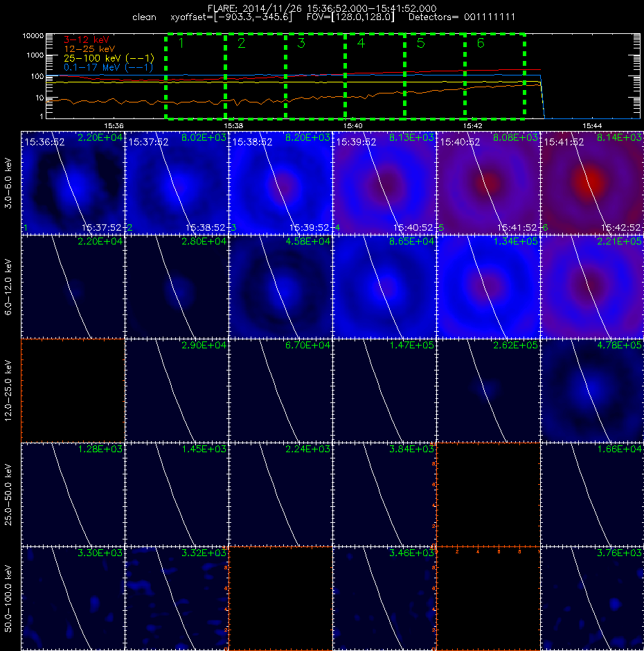Open the 6.0-12.0 keV image labeled 1.34E+05
644x651 pixels.
click(488, 287)
